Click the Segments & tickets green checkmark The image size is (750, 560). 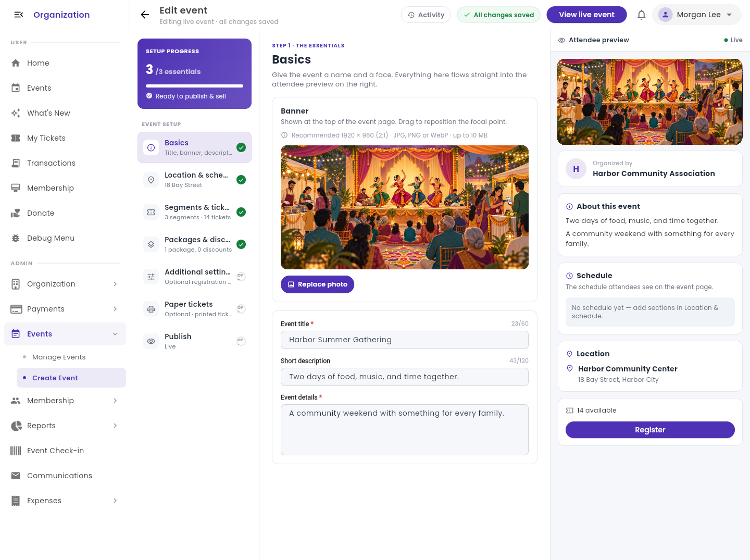click(x=241, y=212)
